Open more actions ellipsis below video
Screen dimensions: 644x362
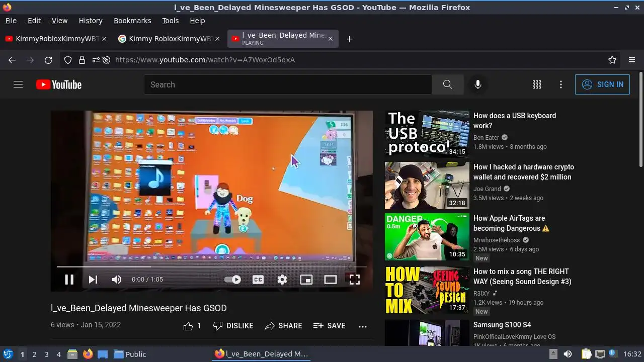pyautogui.click(x=363, y=326)
